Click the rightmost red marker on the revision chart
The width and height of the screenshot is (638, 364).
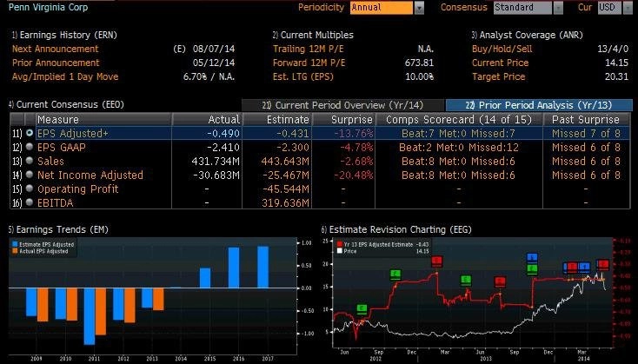click(x=602, y=265)
